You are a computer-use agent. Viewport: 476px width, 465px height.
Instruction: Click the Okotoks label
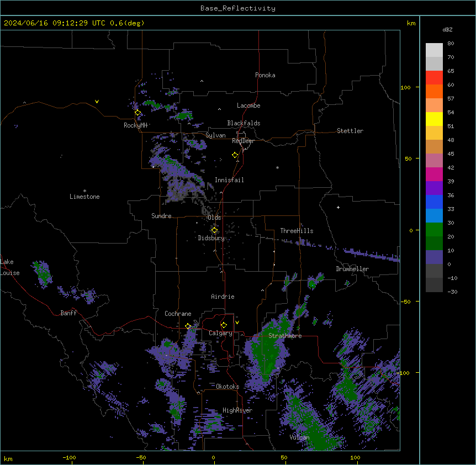228,387
